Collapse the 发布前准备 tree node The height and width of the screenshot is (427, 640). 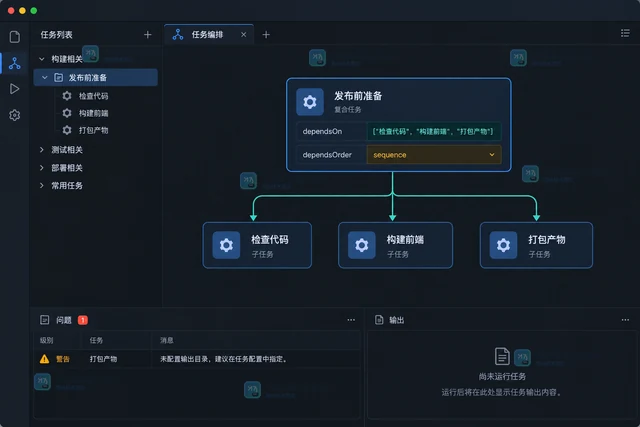(x=45, y=78)
